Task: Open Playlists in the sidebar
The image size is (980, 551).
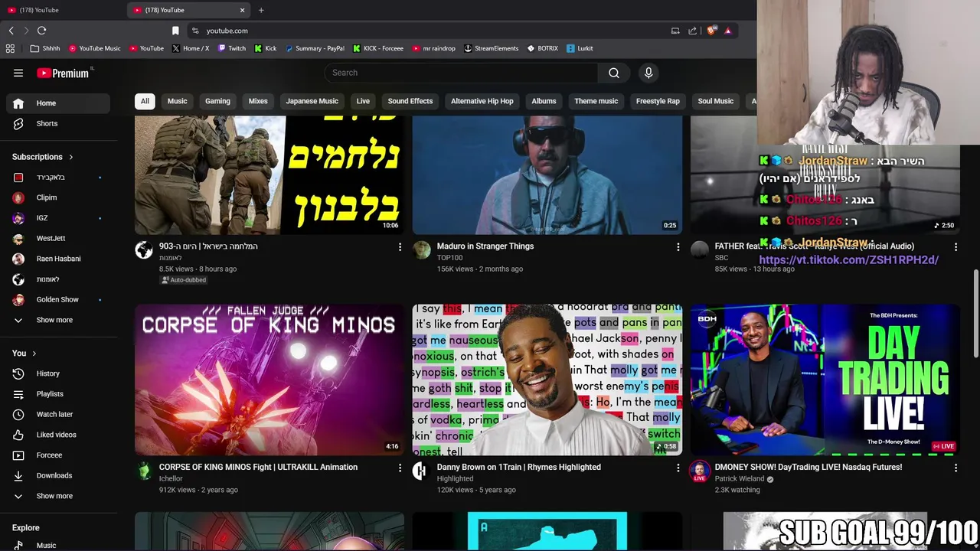Action: point(60,394)
